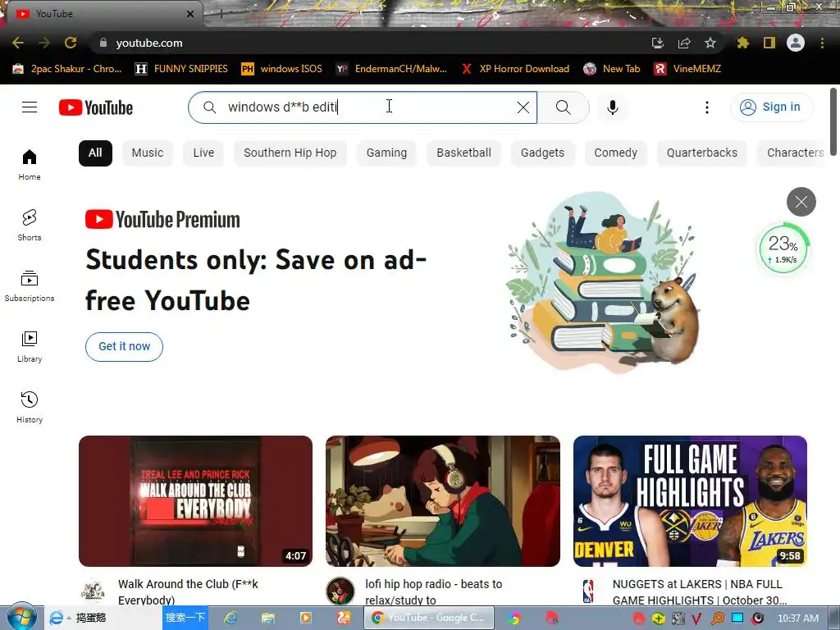Open the XP Horror Download bookmark
The width and height of the screenshot is (840, 630).
tap(515, 69)
